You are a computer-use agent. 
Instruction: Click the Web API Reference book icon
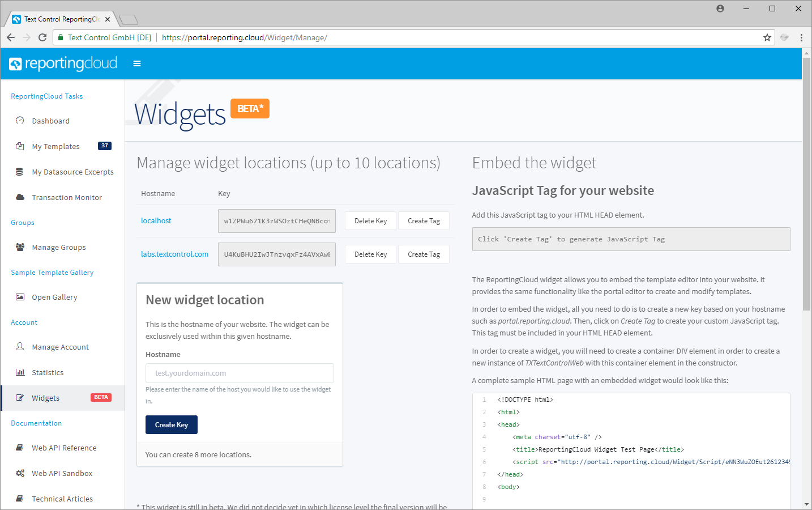(20, 448)
